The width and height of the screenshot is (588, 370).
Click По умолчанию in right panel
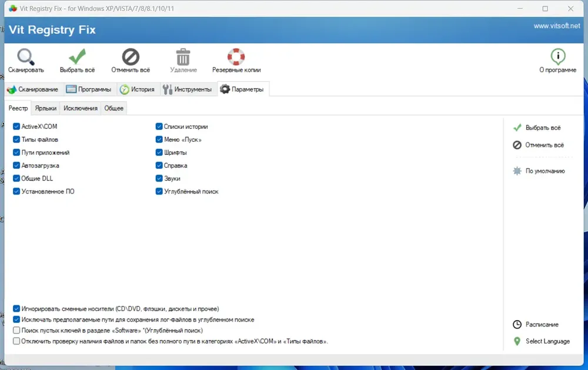click(x=545, y=171)
